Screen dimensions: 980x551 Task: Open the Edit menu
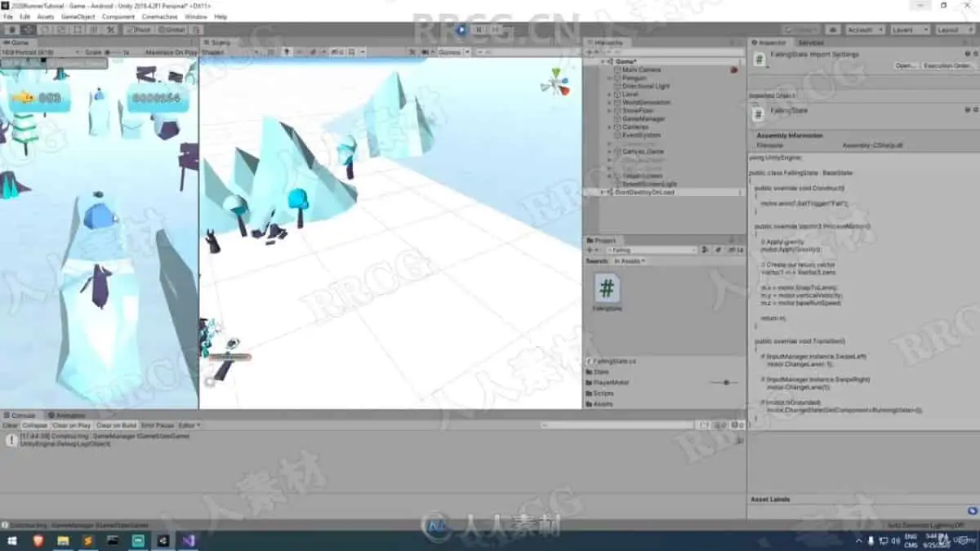25,16
